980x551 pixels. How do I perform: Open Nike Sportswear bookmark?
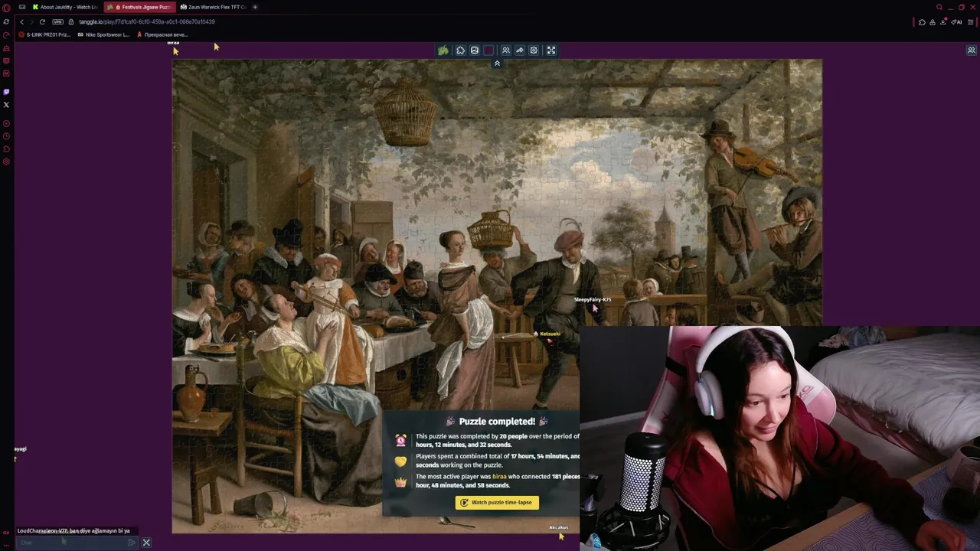point(103,34)
